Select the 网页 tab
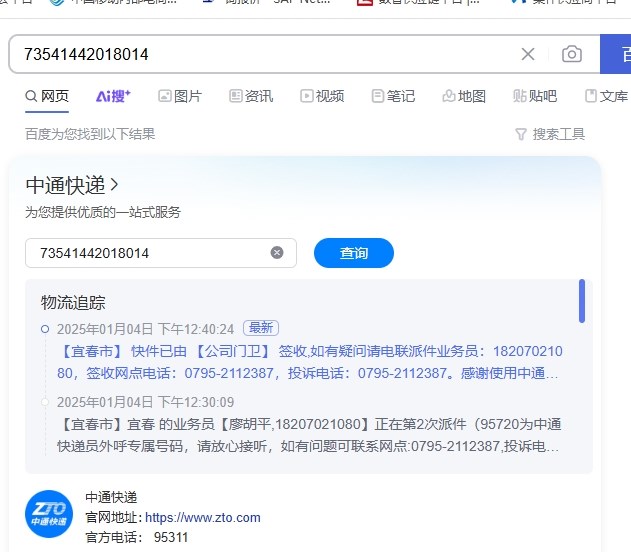This screenshot has width=631, height=552. click(x=47, y=96)
